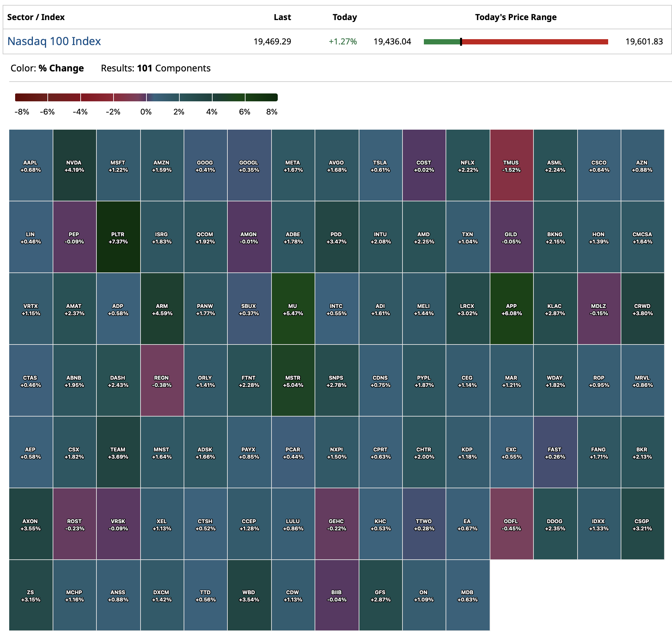This screenshot has height=637, width=672.
Task: Open the ZS +3.15% tile
Action: pos(31,595)
